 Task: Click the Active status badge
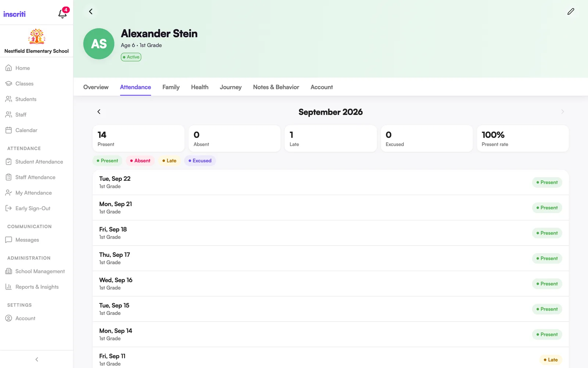point(131,57)
